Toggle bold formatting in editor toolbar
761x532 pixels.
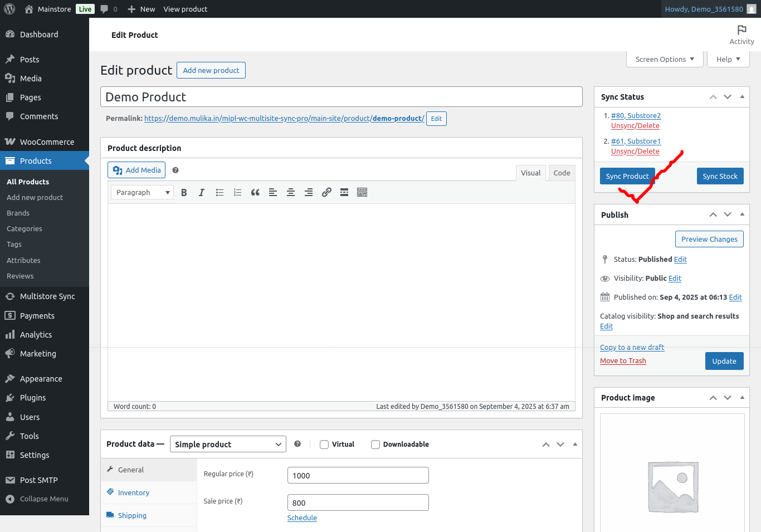(x=184, y=192)
